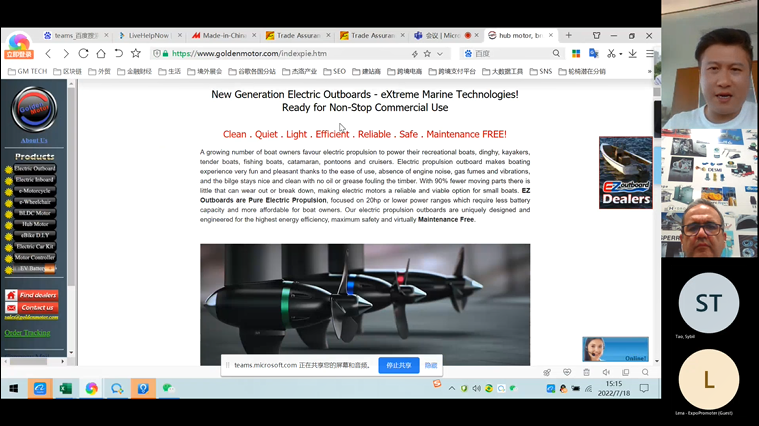Click the bookmark star icon in toolbar

tap(136, 54)
